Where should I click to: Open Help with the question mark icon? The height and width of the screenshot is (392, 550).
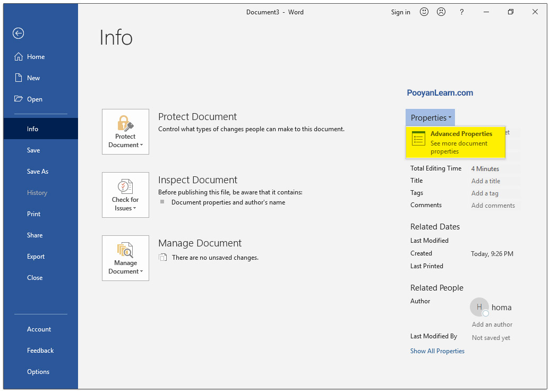(x=461, y=12)
